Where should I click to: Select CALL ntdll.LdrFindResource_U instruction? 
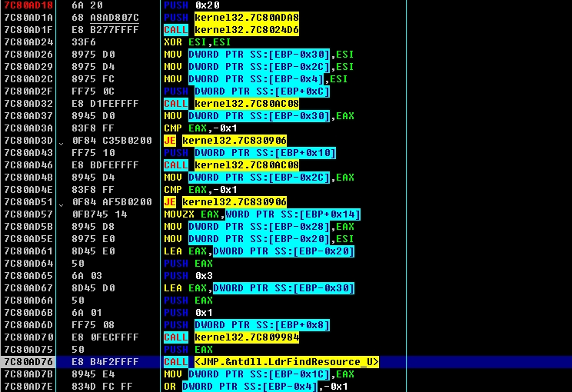pyautogui.click(x=271, y=362)
